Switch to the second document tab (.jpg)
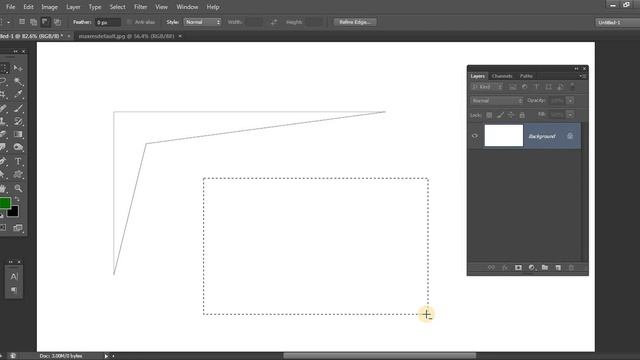Screen dimensions: 640x360 click(x=126, y=36)
